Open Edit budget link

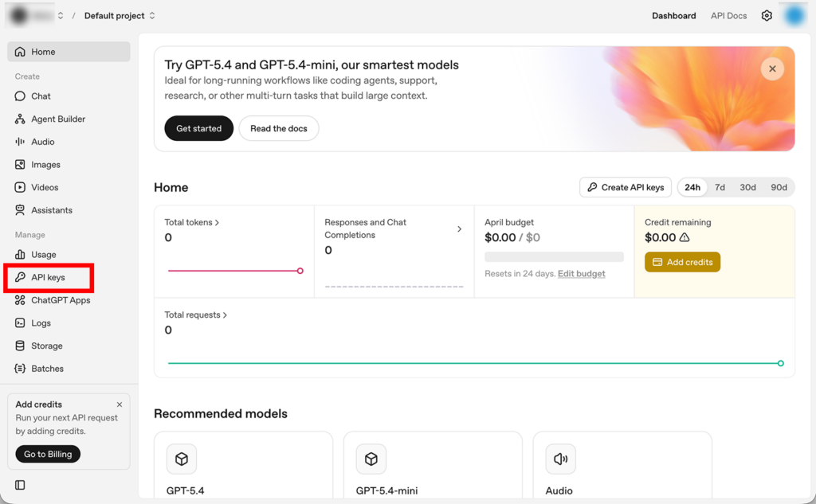click(x=581, y=273)
